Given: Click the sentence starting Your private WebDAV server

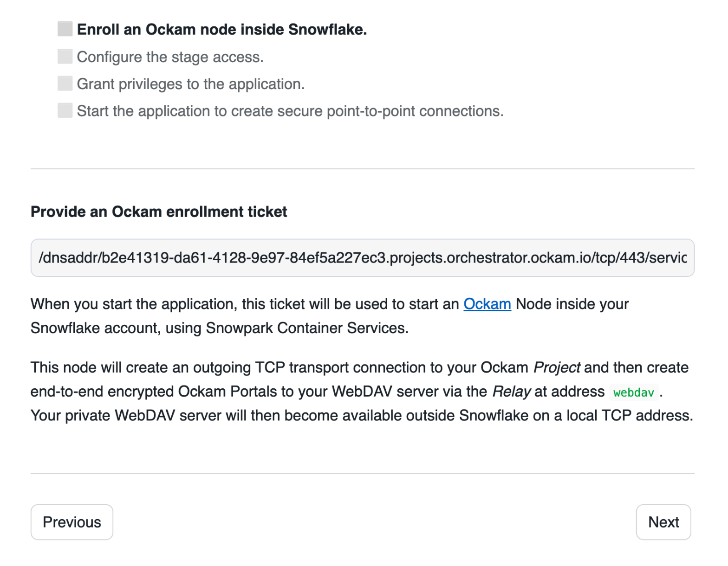Looking at the screenshot, I should pos(361,415).
